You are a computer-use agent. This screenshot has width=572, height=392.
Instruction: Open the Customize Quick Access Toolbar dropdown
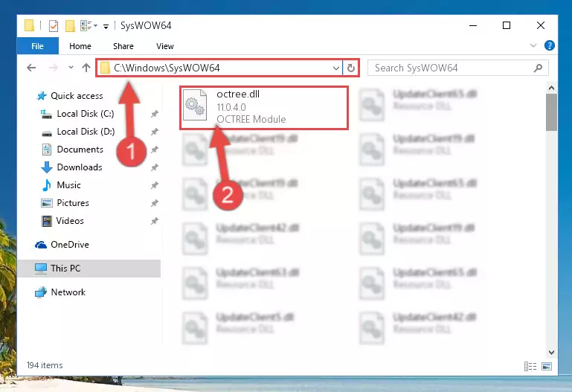click(106, 26)
